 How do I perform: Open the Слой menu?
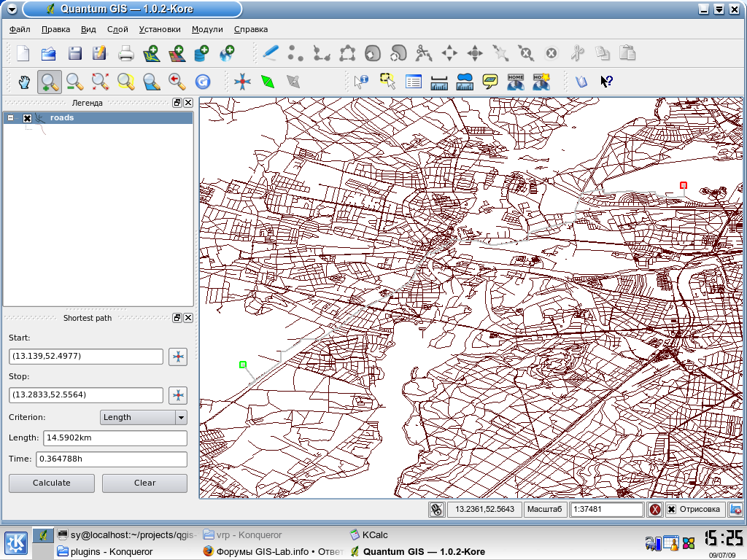(x=117, y=30)
